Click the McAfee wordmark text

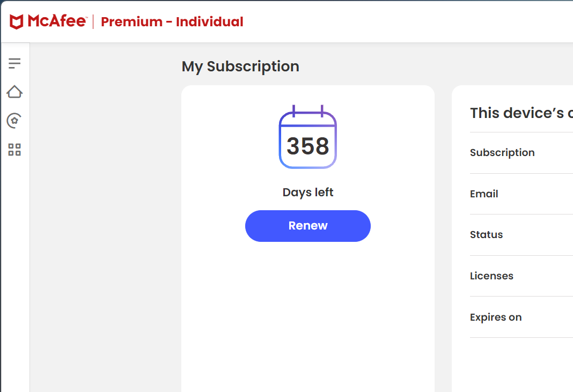click(57, 21)
